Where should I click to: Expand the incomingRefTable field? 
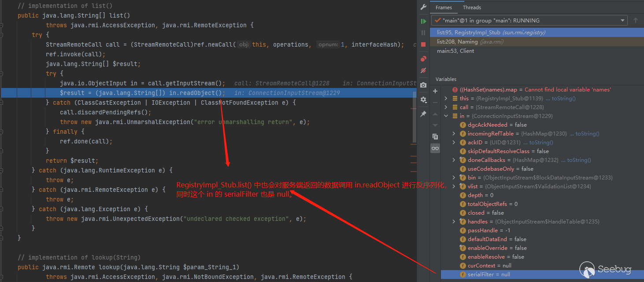(454, 134)
